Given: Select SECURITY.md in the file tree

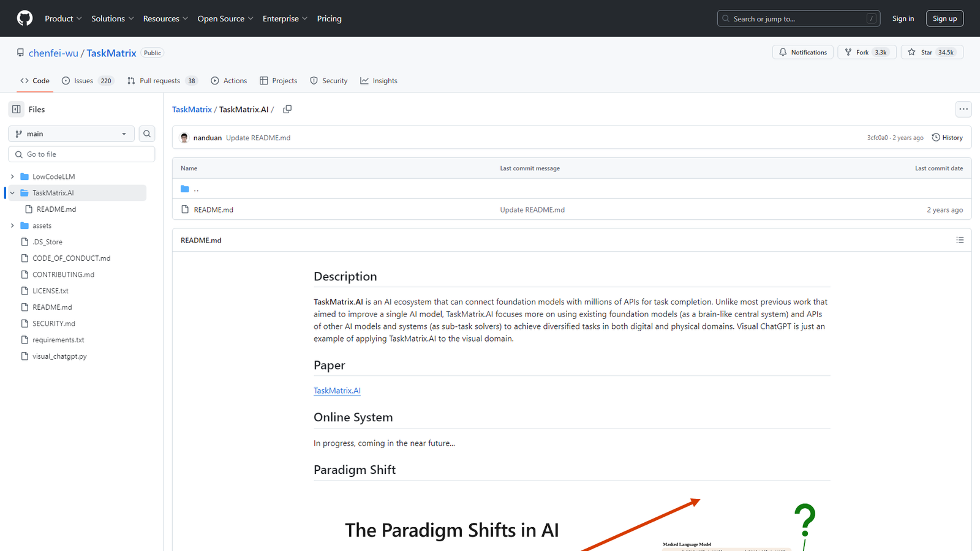Looking at the screenshot, I should pos(54,323).
